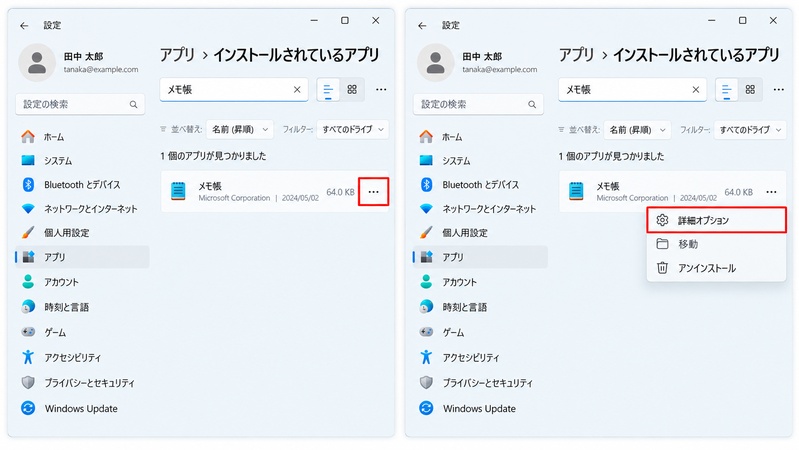Open Bluetooth icon in right window sidebar
The height and width of the screenshot is (450, 799).
point(426,184)
